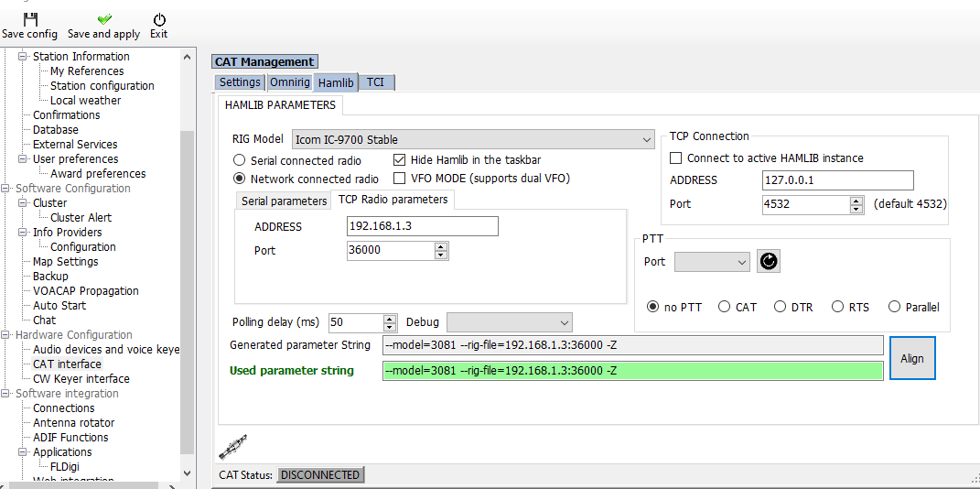Collapse the Info Providers tree node
Viewport: 980px width, 489px height.
(23, 232)
